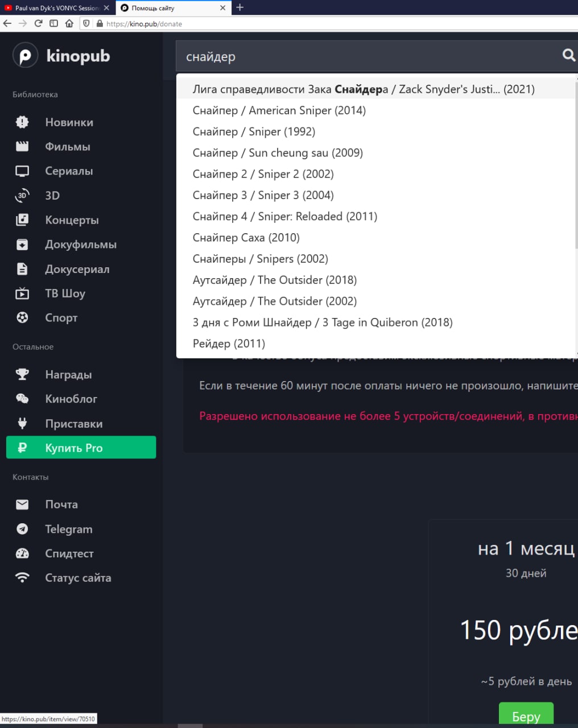Open ТВ Шоу television icon
The height and width of the screenshot is (728, 578).
tap(22, 293)
